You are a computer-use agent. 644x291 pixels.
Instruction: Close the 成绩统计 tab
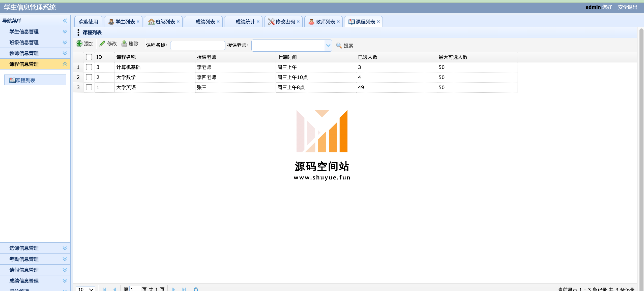258,22
